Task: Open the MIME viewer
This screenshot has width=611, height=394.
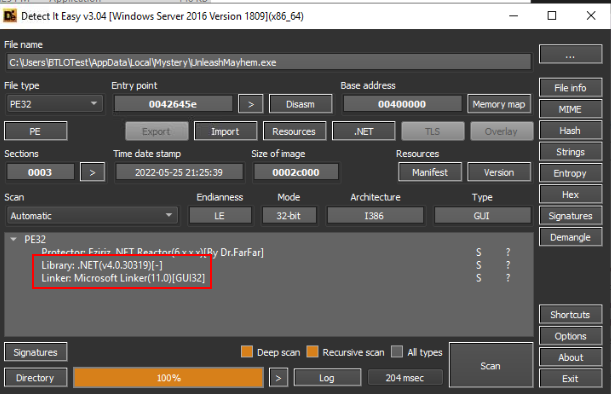Action: (570, 110)
